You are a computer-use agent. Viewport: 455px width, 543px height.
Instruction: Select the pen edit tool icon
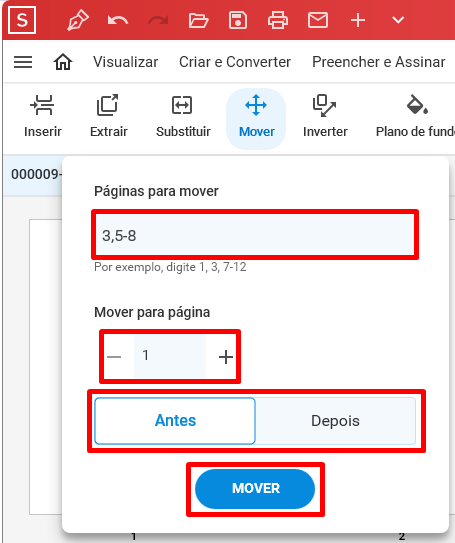click(x=78, y=20)
